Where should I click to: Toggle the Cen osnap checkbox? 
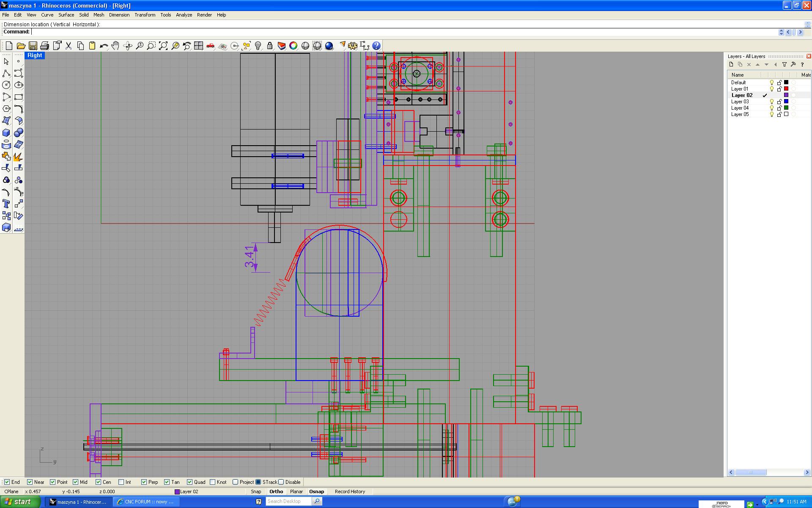(x=99, y=482)
